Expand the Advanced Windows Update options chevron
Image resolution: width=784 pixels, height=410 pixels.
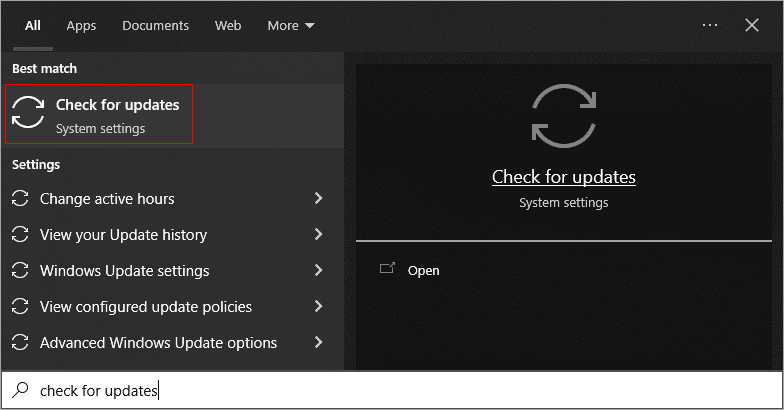tap(318, 342)
